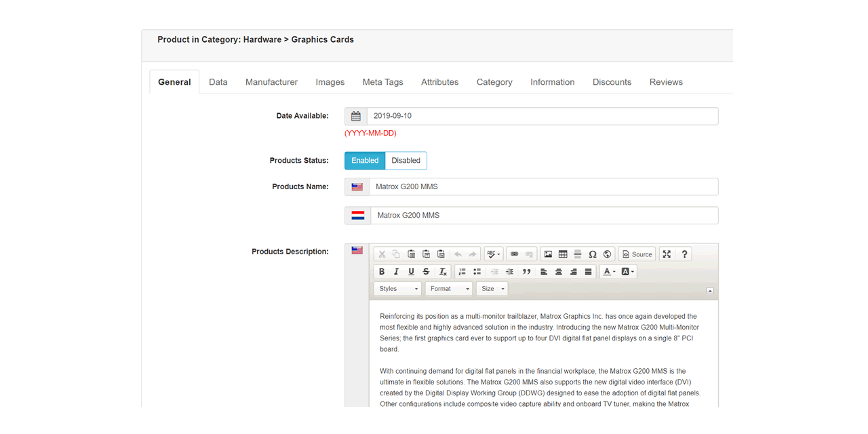Image resolution: width=868 pixels, height=434 pixels.
Task: Open the Attributes tab
Action: tap(439, 82)
